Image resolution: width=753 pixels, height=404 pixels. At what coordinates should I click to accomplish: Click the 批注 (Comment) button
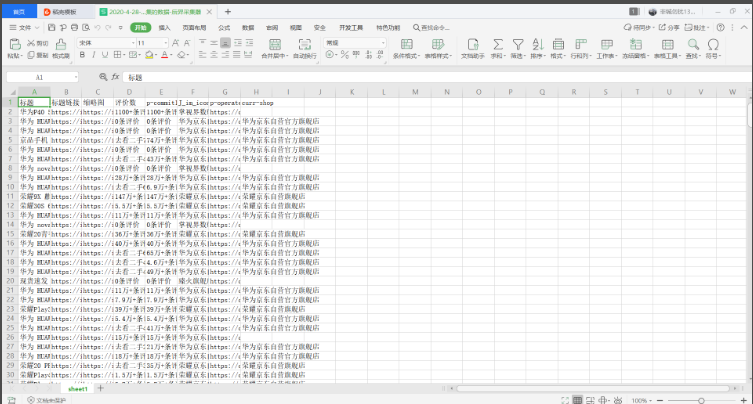pos(697,27)
